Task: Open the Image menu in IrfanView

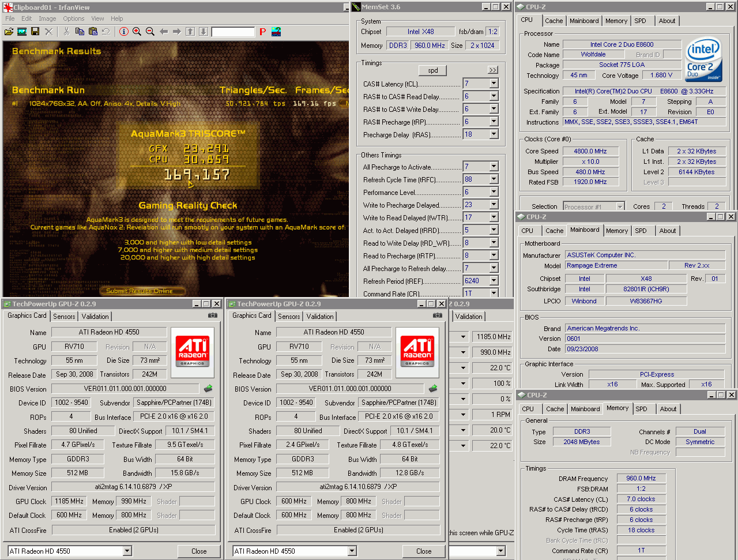Action: point(47,18)
